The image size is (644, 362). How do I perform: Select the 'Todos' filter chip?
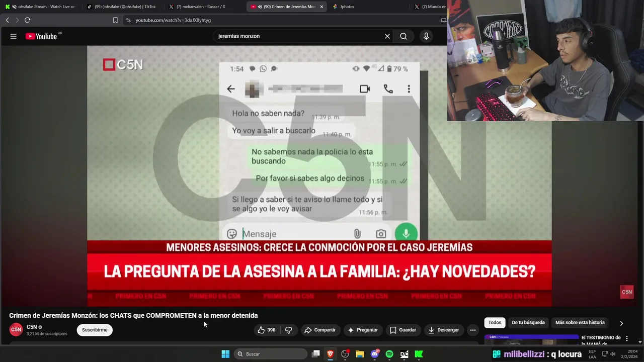[495, 323]
